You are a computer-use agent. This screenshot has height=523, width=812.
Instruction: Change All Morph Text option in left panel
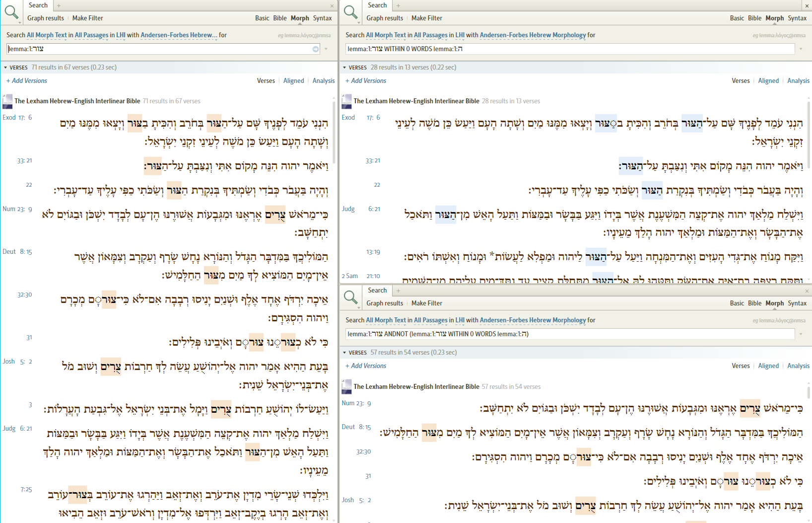tap(47, 35)
